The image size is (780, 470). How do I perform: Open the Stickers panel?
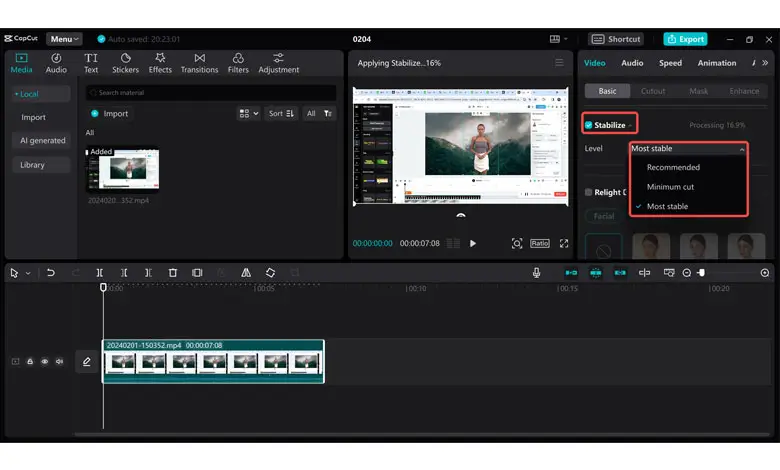125,63
